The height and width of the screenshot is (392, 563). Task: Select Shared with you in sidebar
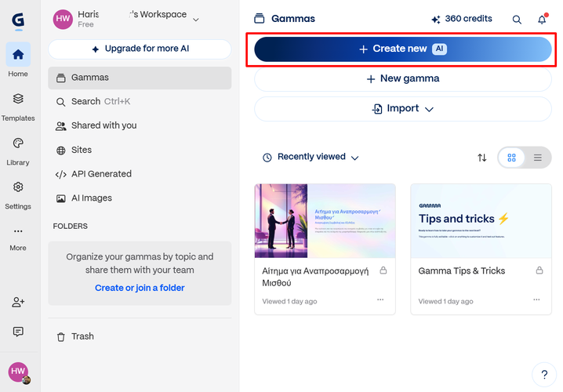104,125
